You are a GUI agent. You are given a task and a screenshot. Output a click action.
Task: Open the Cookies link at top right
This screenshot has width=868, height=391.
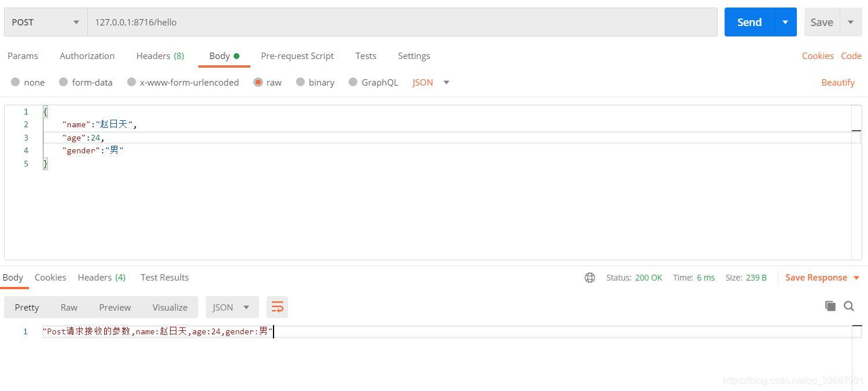818,56
